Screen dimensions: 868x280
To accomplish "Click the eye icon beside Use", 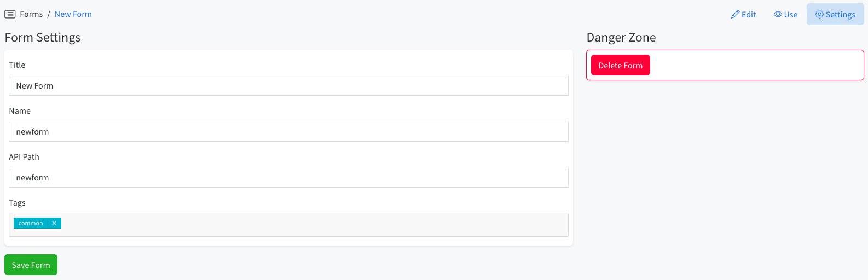I will 778,14.
